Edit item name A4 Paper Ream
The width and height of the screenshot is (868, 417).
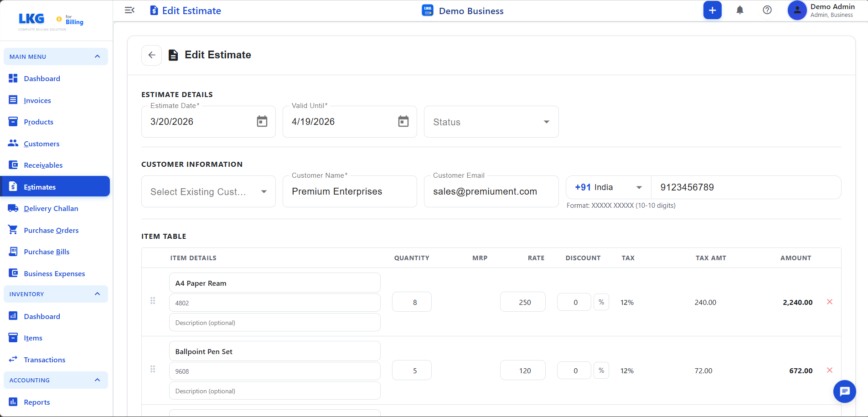pos(275,283)
